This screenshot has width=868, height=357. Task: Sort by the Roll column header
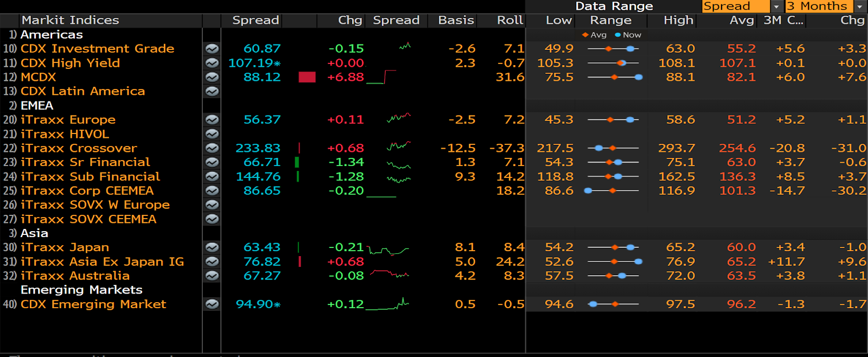pos(510,21)
